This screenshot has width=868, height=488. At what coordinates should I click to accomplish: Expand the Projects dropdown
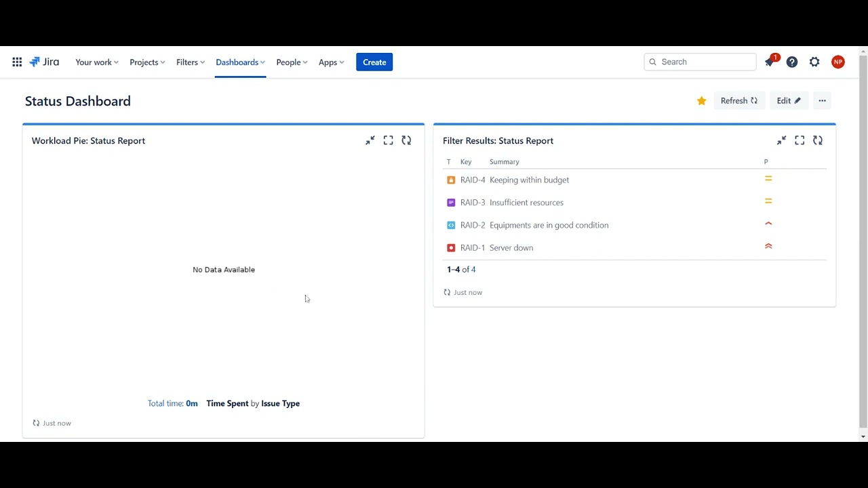coord(147,62)
